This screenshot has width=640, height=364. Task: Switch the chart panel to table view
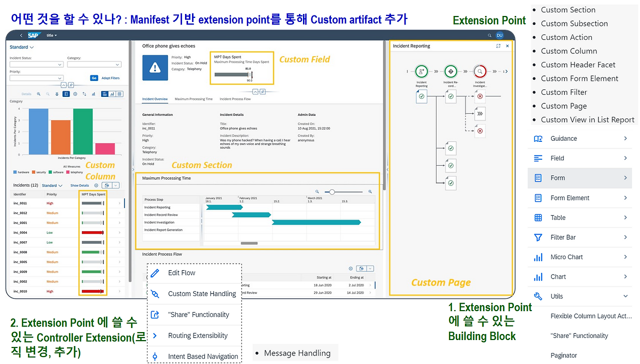tap(119, 94)
